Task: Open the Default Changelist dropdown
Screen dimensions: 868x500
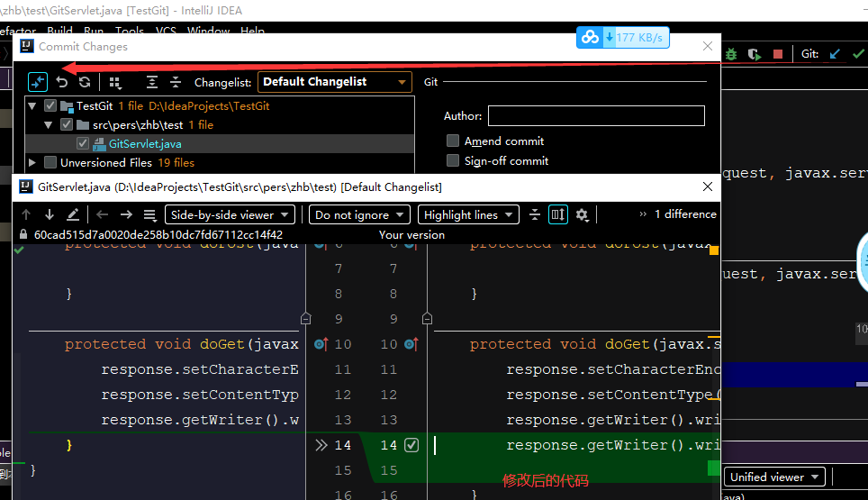Action: (335, 82)
